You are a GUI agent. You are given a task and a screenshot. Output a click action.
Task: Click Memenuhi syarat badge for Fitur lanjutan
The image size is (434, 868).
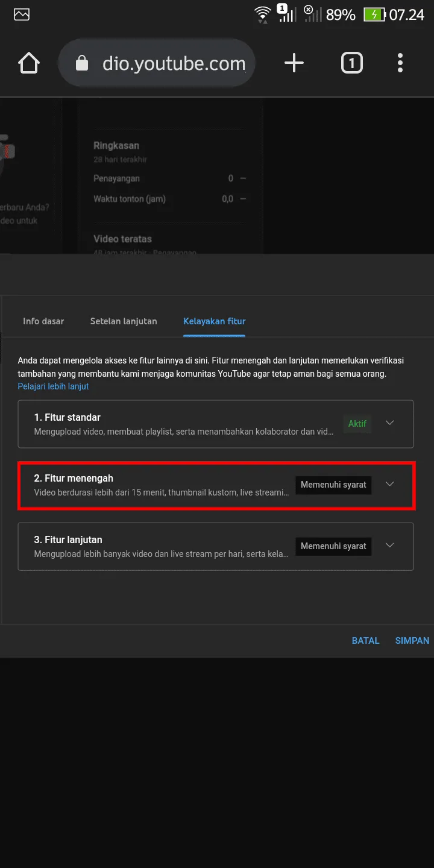tap(333, 546)
